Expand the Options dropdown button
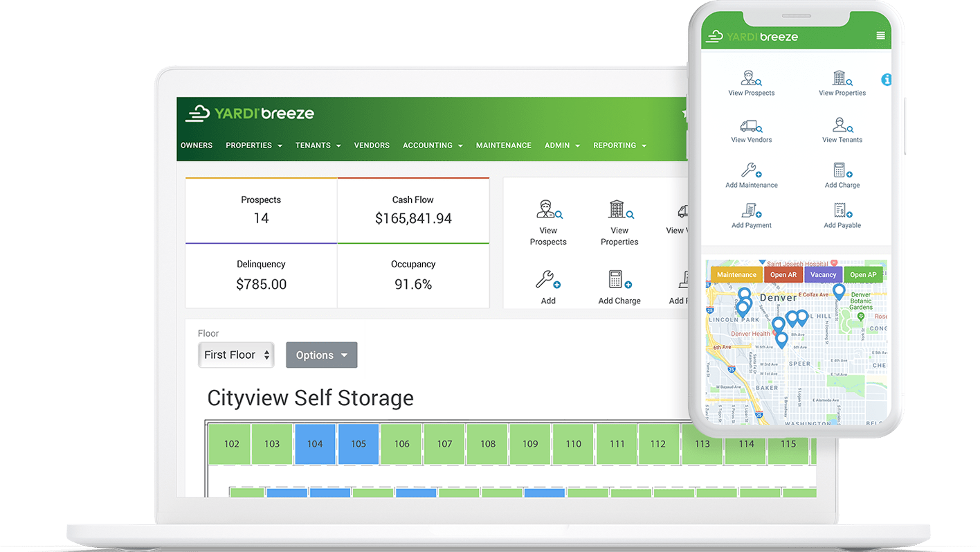Image resolution: width=980 pixels, height=552 pixels. click(x=322, y=355)
